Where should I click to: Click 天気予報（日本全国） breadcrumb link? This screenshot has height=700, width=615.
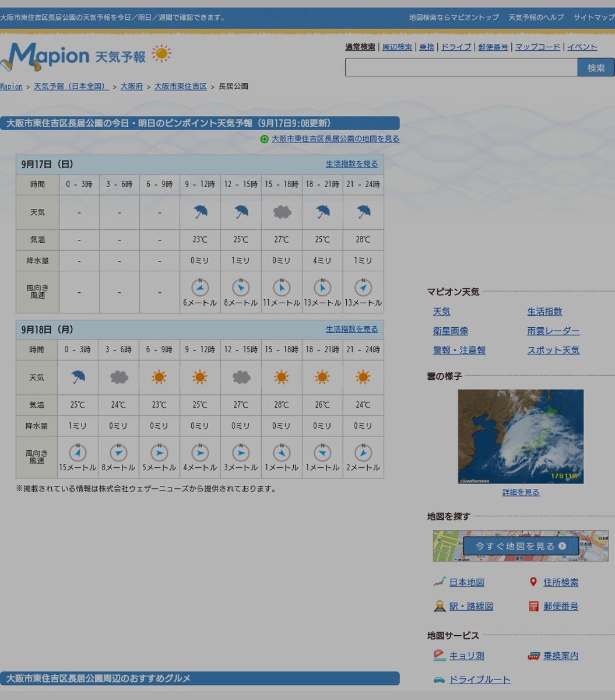(71, 86)
